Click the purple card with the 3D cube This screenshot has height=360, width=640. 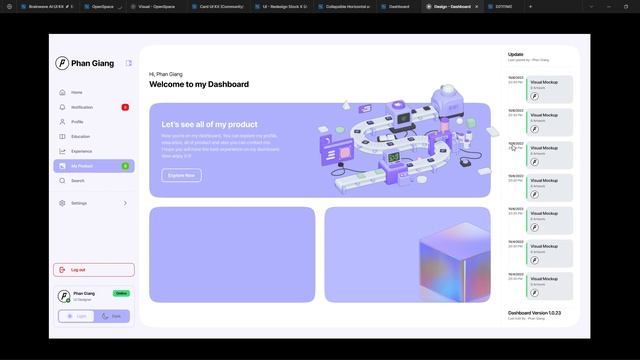point(407,255)
